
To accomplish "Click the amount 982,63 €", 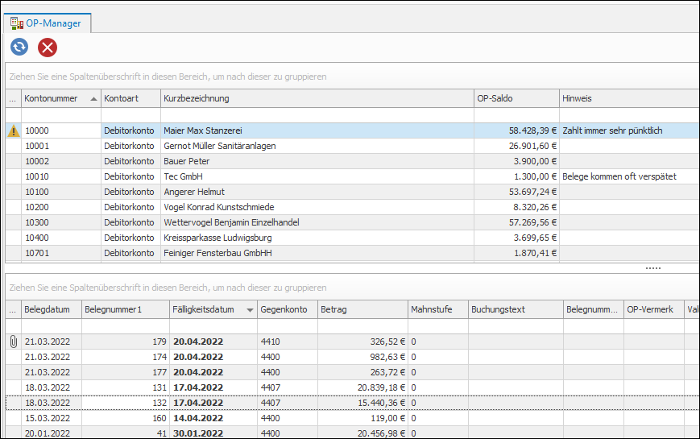I will click(388, 357).
